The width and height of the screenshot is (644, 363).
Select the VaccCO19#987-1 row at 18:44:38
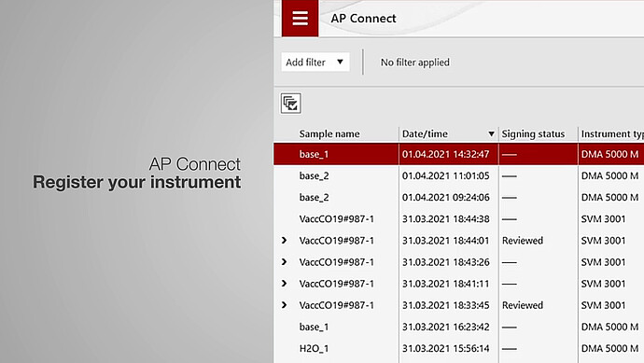(459, 219)
